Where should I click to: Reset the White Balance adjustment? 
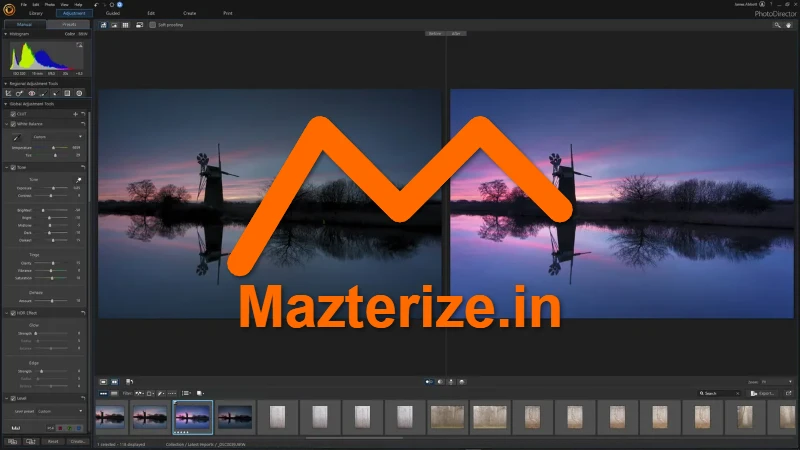(83, 124)
